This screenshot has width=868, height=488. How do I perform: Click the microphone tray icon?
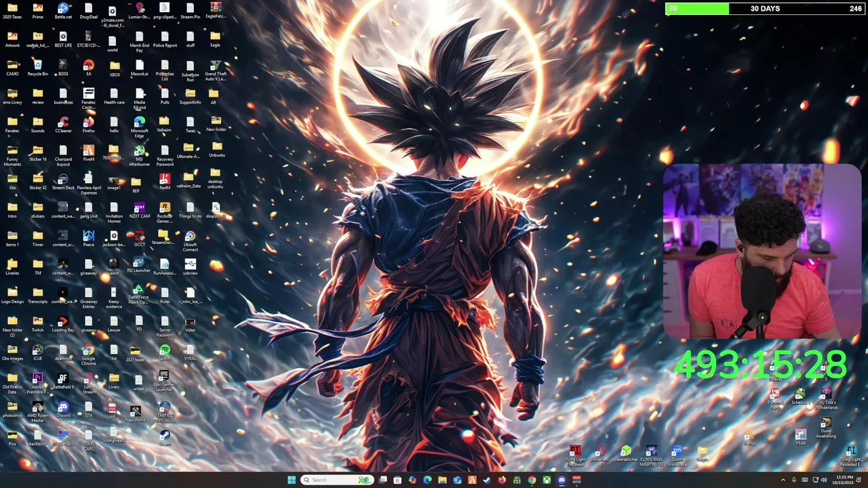click(x=794, y=480)
